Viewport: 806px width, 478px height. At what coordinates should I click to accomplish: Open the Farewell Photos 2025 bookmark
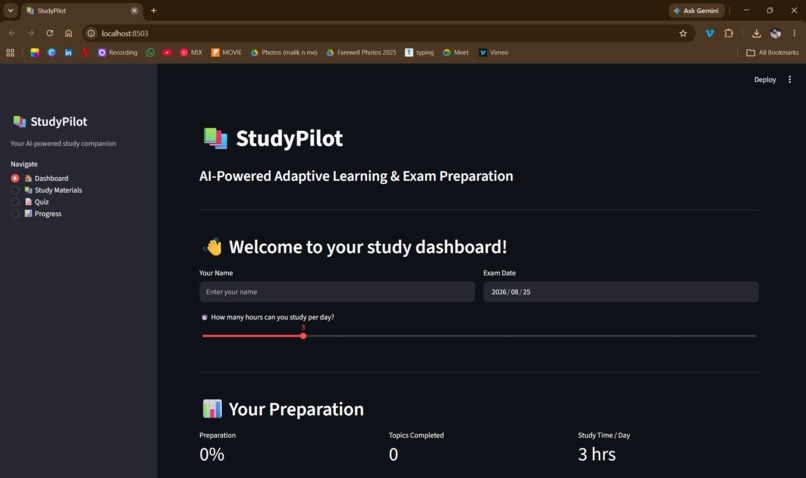[361, 52]
